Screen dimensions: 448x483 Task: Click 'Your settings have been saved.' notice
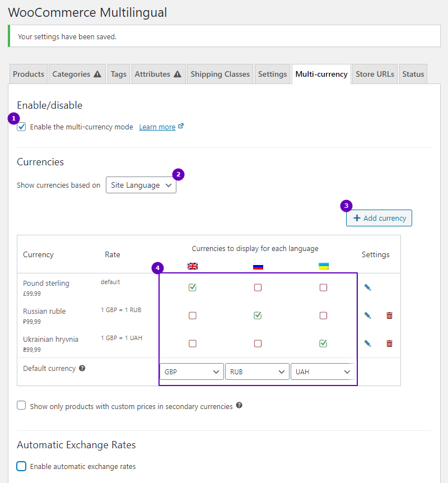coord(67,36)
